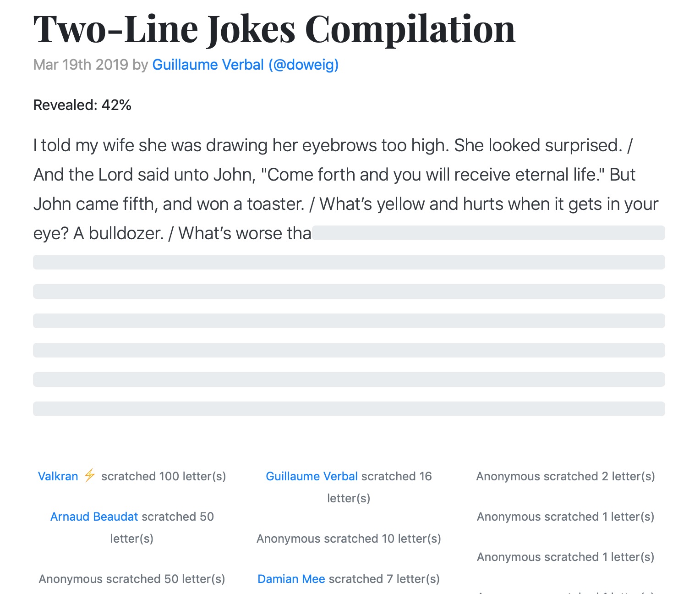Click the Mar 19th 2019 date text
Image resolution: width=700 pixels, height=594 pixels.
[81, 65]
